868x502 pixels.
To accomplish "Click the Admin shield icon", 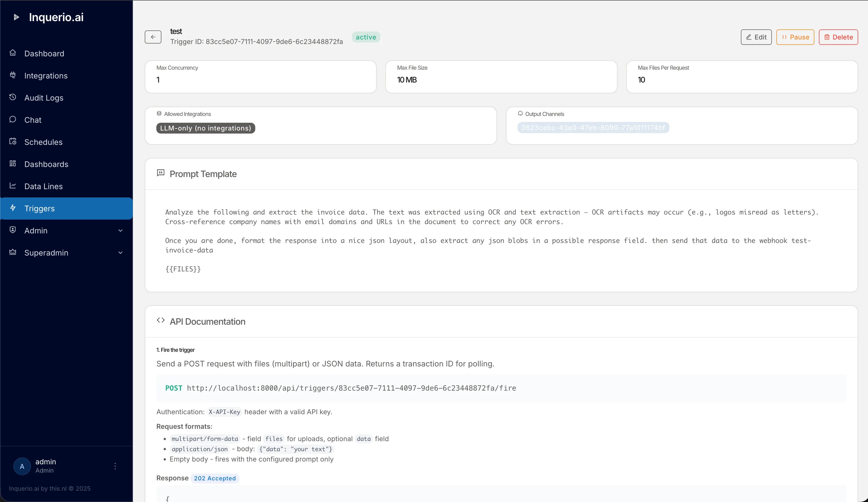I will coord(13,230).
